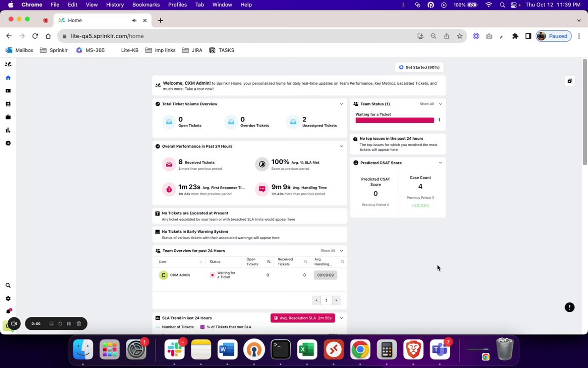Click the Avg. Resolution SLA 2m 55s badge
Image resolution: width=588 pixels, height=368 pixels.
[303, 318]
